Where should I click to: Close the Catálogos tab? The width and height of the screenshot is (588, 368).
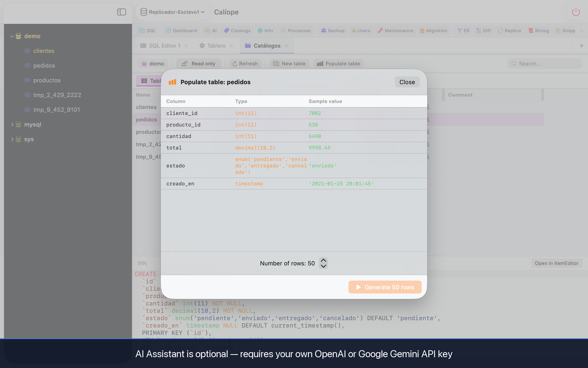point(286,46)
